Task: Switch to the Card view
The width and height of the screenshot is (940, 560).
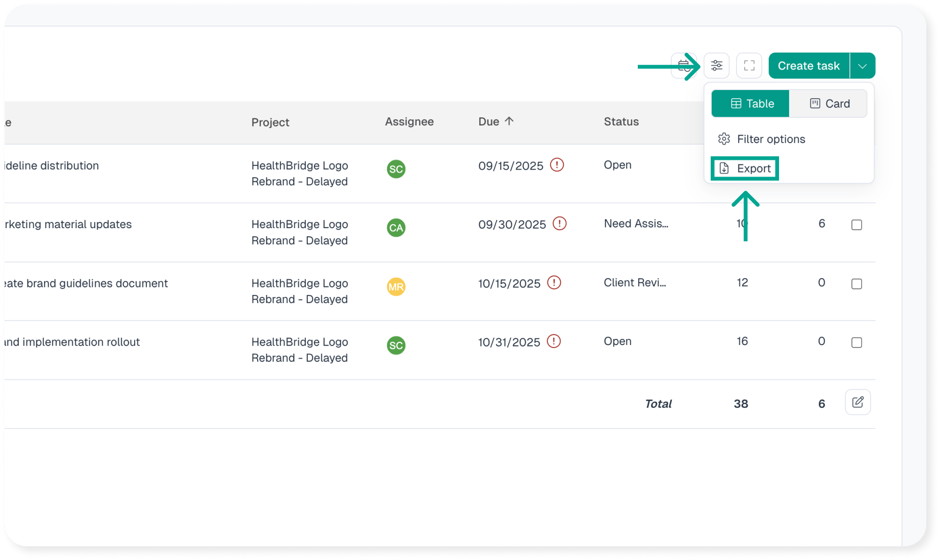Action: pyautogui.click(x=829, y=104)
